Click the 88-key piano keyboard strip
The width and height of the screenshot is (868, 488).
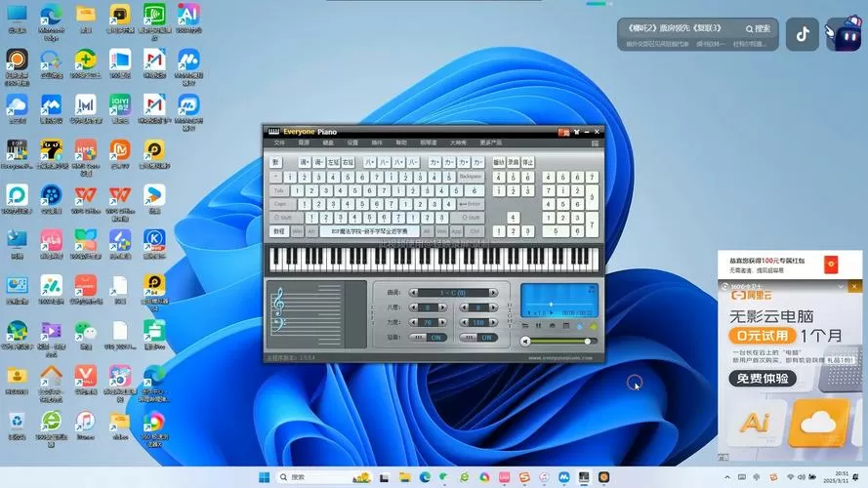click(434, 260)
